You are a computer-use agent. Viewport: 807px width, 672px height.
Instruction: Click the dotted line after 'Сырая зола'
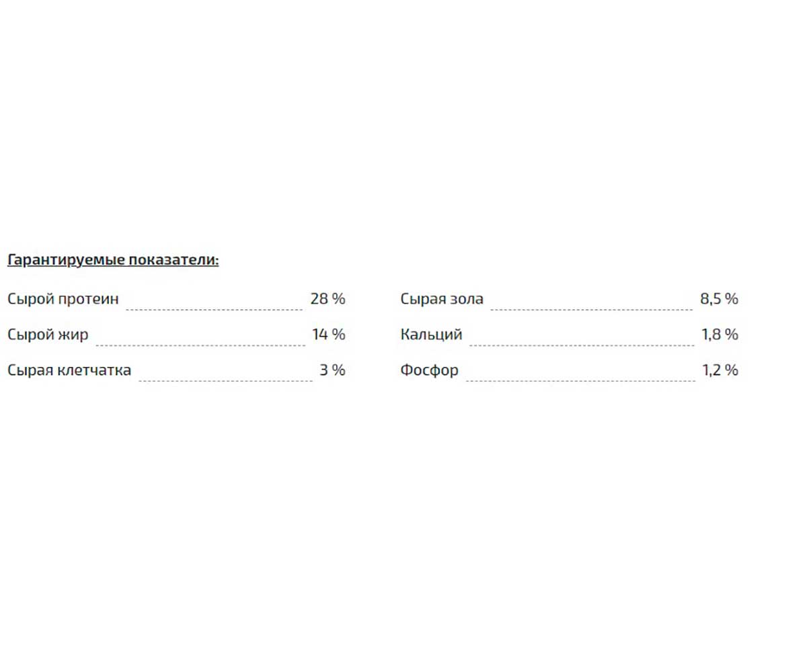tap(592, 309)
